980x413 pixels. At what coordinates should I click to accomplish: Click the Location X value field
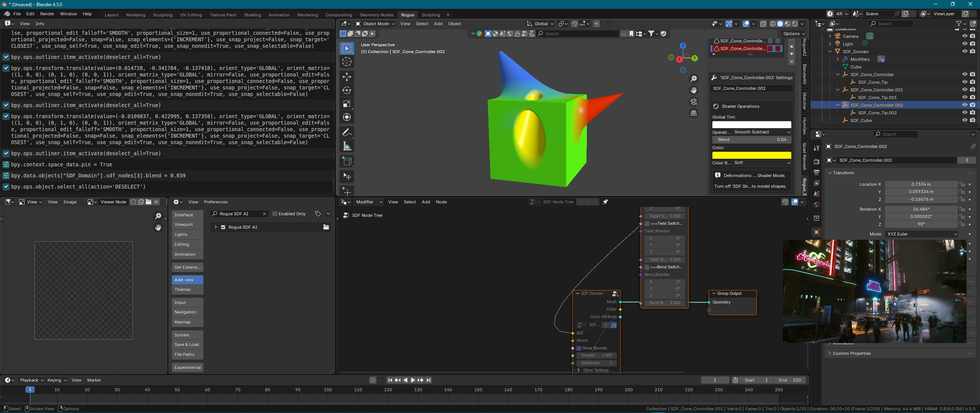(921, 184)
